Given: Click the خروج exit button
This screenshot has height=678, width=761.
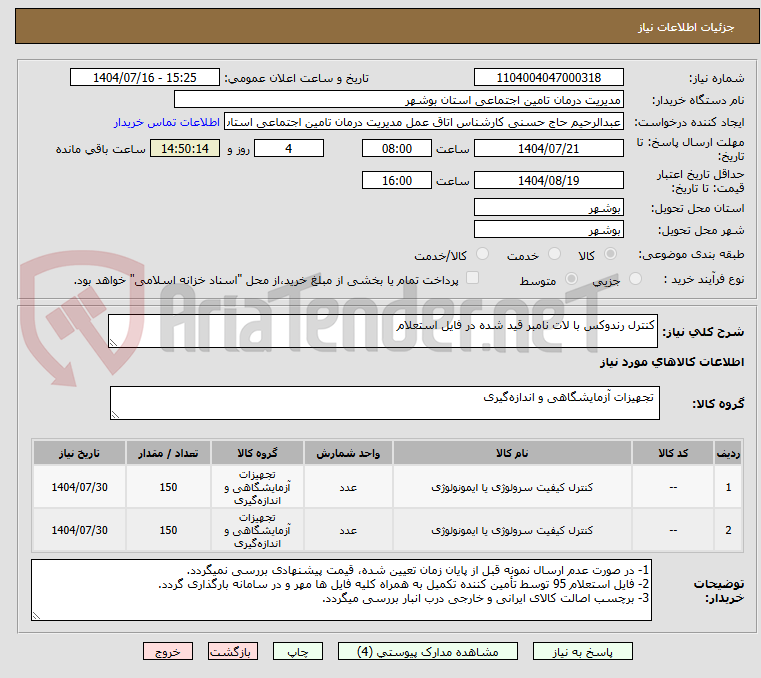Looking at the screenshot, I should click(167, 652).
